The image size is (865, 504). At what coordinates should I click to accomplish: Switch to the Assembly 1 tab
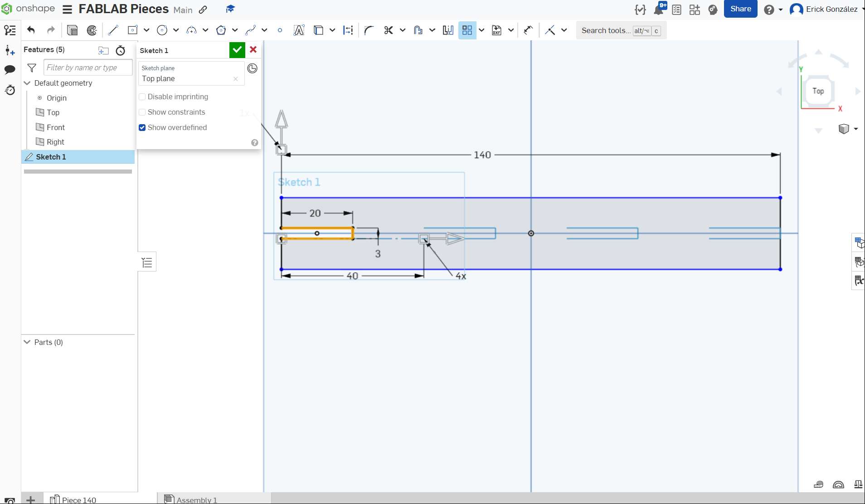pyautogui.click(x=191, y=499)
